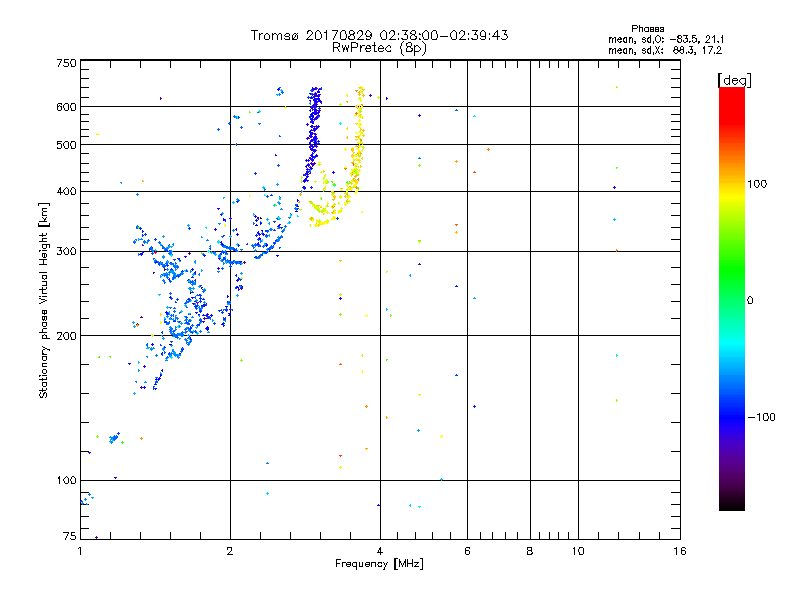Image resolution: width=800 pixels, height=600 pixels.
Task: Click the y-axis tick label "500"
Action: (x=66, y=145)
